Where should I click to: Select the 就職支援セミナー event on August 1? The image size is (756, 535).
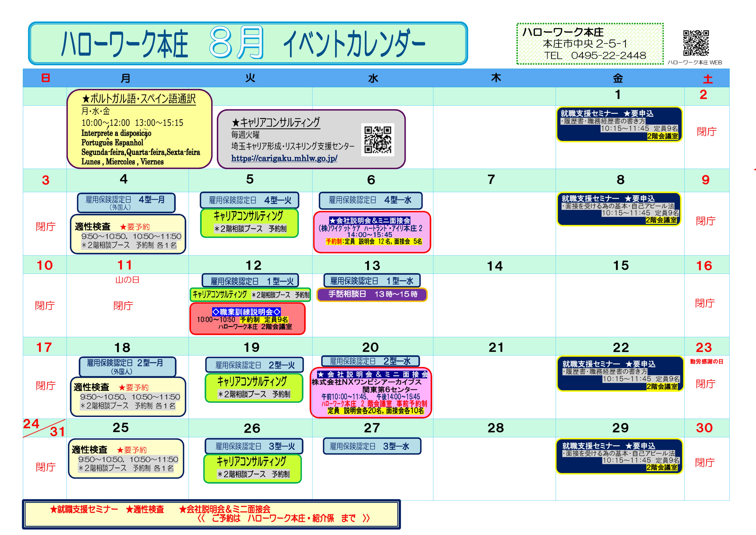pyautogui.click(x=619, y=124)
